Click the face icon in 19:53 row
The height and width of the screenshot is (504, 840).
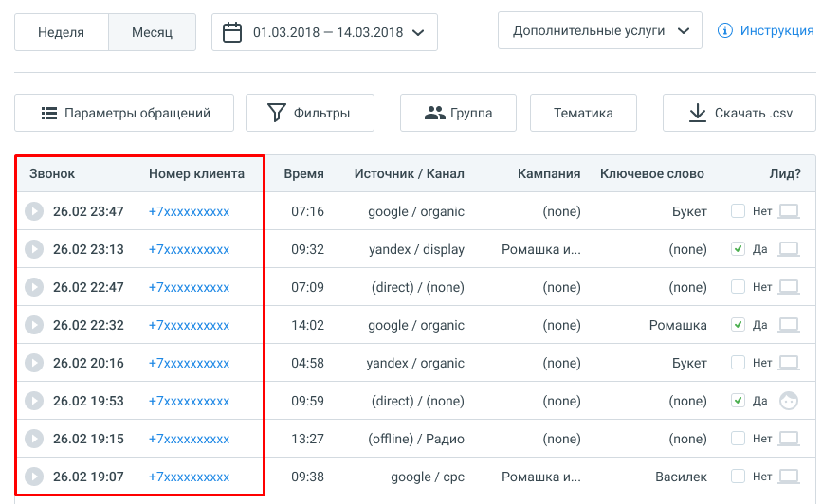coord(788,401)
